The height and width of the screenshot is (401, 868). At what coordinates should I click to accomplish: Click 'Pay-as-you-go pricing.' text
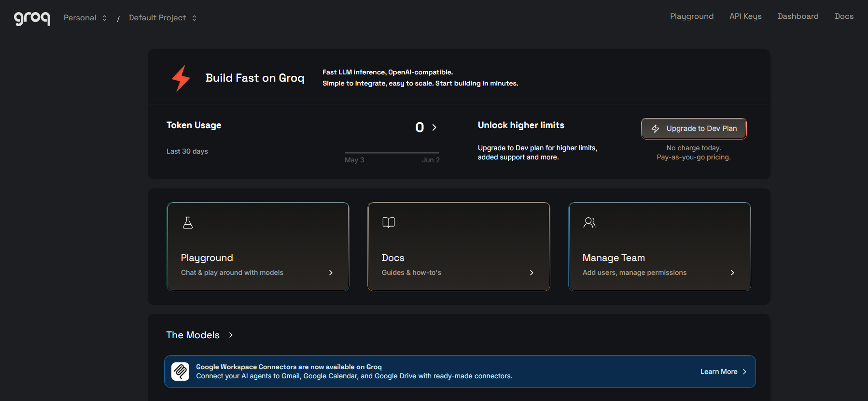click(x=694, y=157)
